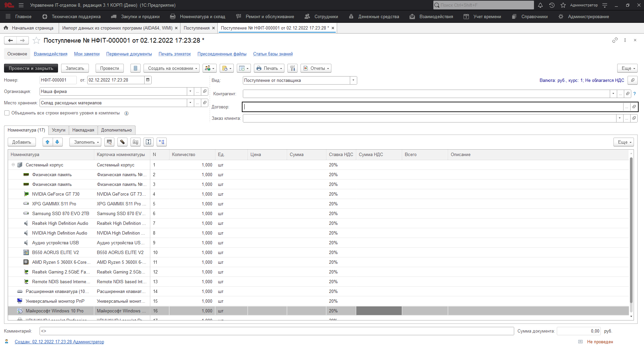Open the calendar picker for document date
The height and width of the screenshot is (349, 644).
click(x=148, y=80)
